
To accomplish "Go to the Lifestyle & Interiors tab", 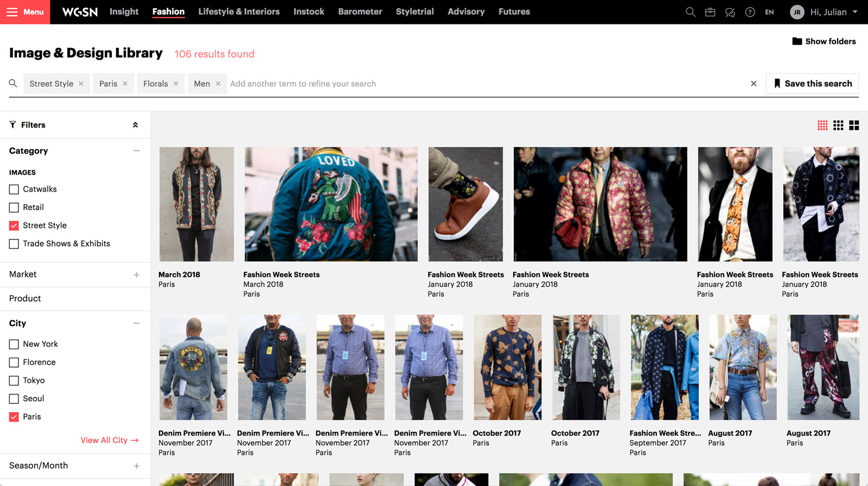I will (239, 12).
